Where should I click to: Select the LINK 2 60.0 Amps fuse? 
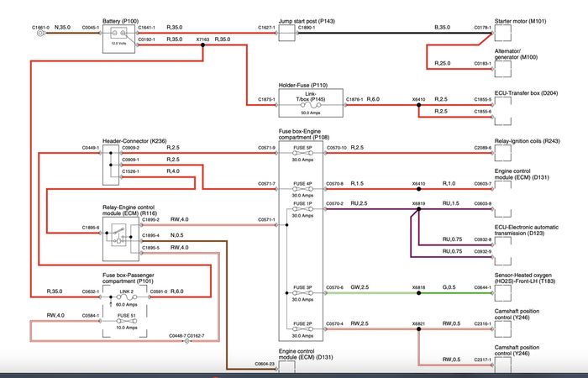tap(126, 297)
